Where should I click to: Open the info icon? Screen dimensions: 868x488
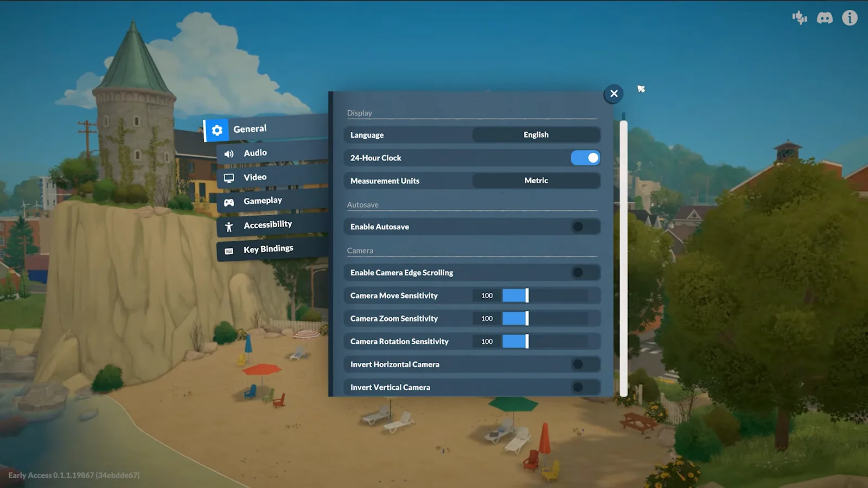(x=850, y=18)
